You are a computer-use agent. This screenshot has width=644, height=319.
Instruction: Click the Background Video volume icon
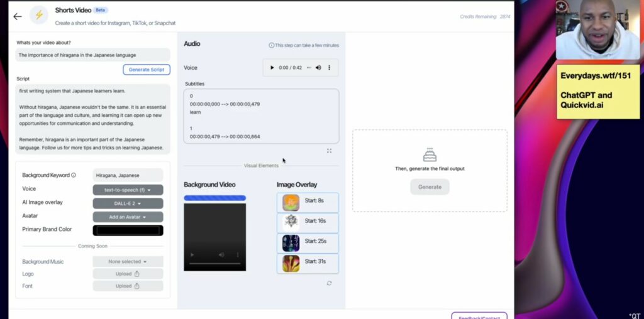(222, 254)
